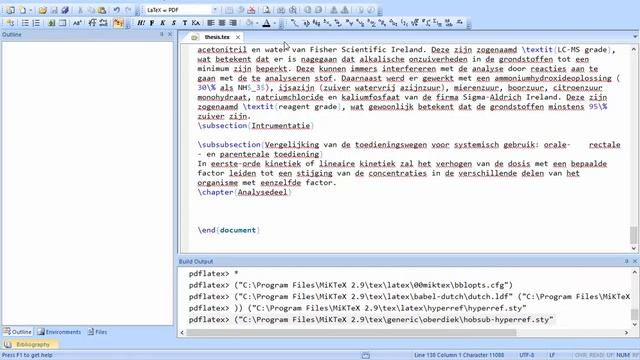This screenshot has height=360, width=640.
Task: Open the first math toolbar symbol menu
Action: click(x=294, y=23)
